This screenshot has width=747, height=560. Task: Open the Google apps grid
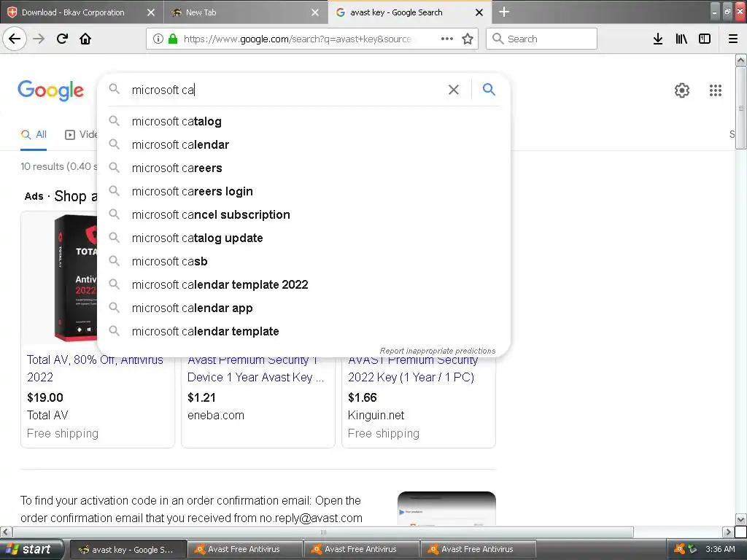point(715,90)
